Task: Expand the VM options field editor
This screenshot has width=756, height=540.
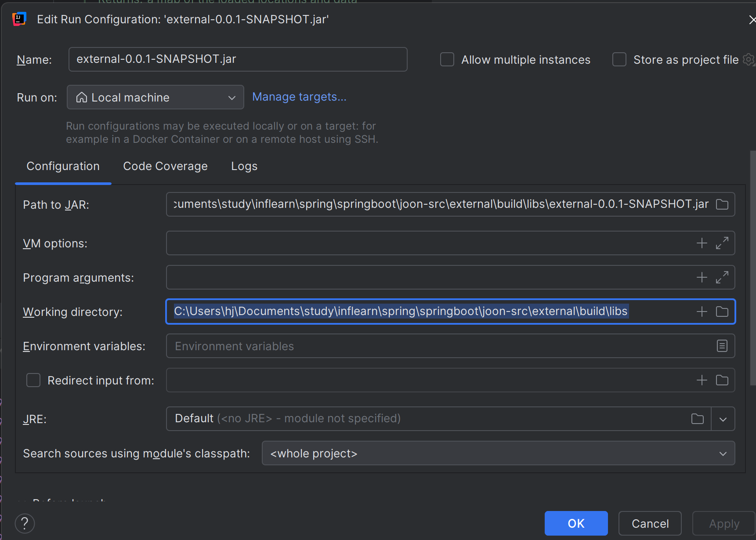Action: coord(722,243)
